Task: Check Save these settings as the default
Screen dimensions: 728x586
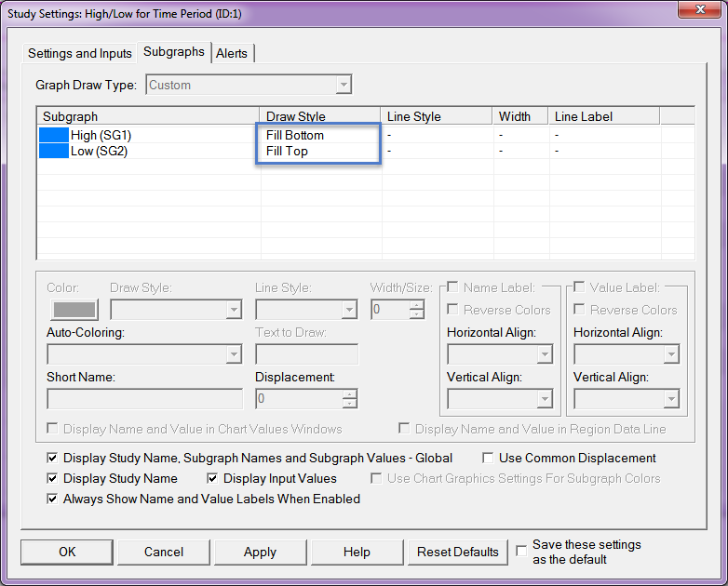Action: point(522,551)
